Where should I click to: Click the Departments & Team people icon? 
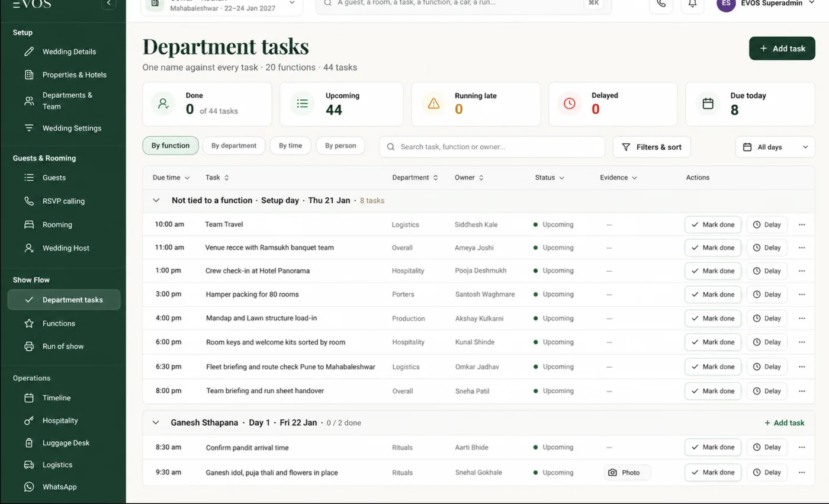coord(29,101)
